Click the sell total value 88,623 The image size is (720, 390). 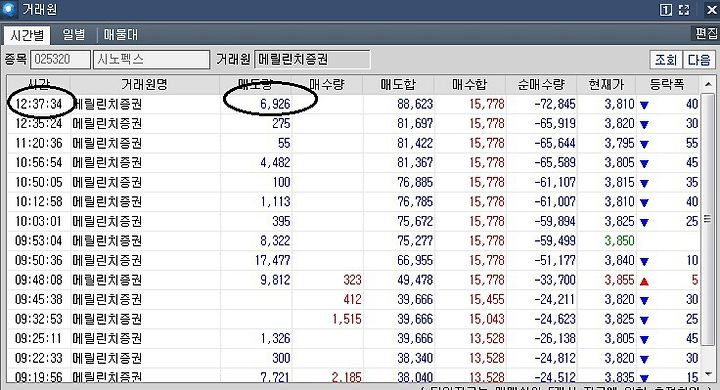(x=415, y=104)
